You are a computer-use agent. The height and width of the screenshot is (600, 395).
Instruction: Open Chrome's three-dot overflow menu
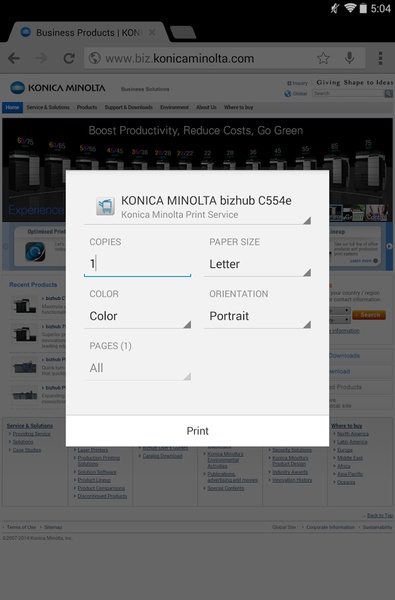[x=380, y=58]
